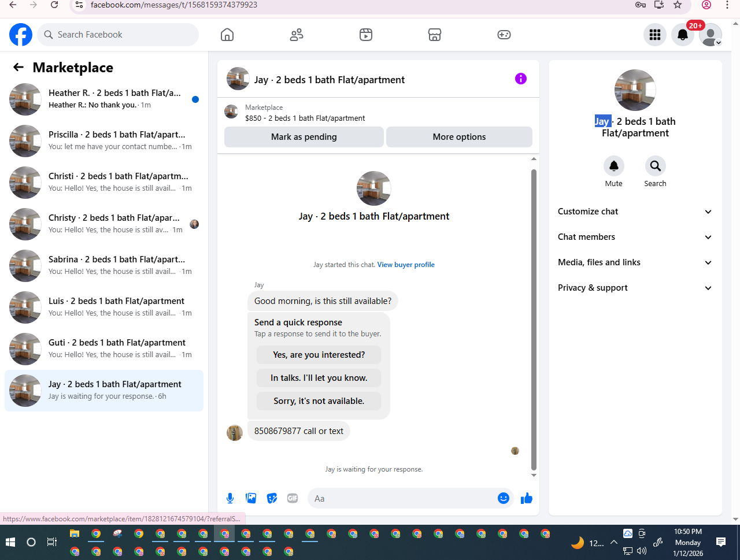740x560 pixels.
Task: Send quick response 'Sorry, it's not available.'
Action: click(319, 401)
